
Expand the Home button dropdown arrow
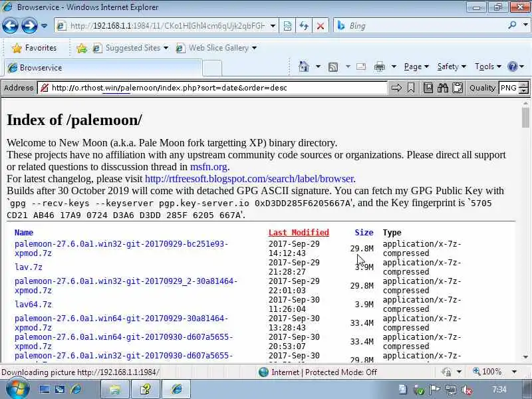[318, 66]
